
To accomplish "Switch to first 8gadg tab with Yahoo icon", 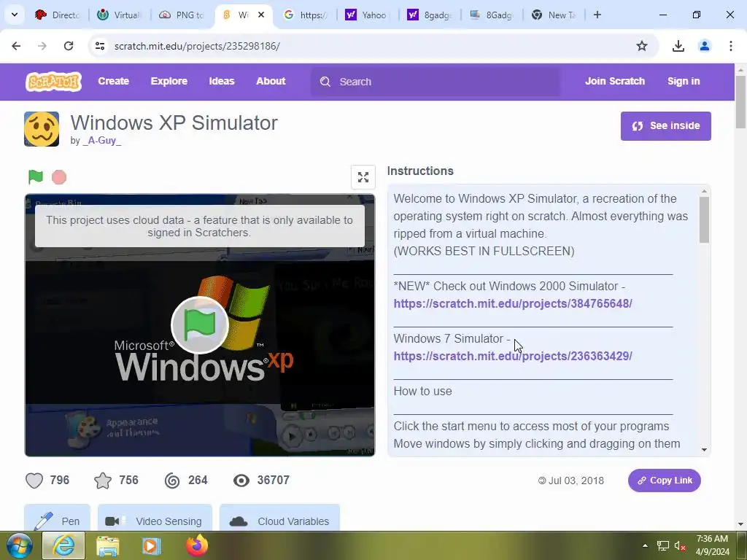I will [429, 15].
